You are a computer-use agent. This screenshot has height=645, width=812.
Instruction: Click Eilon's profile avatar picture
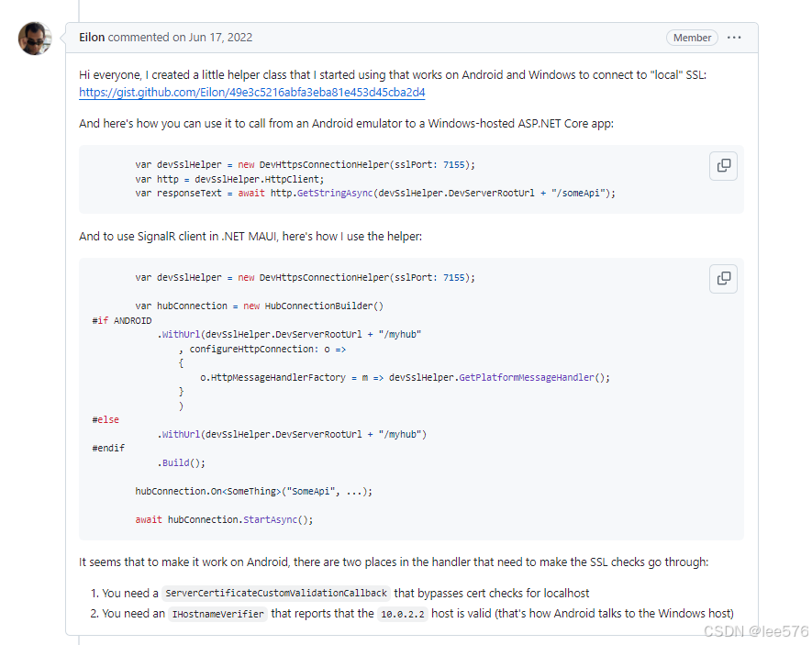[x=35, y=39]
